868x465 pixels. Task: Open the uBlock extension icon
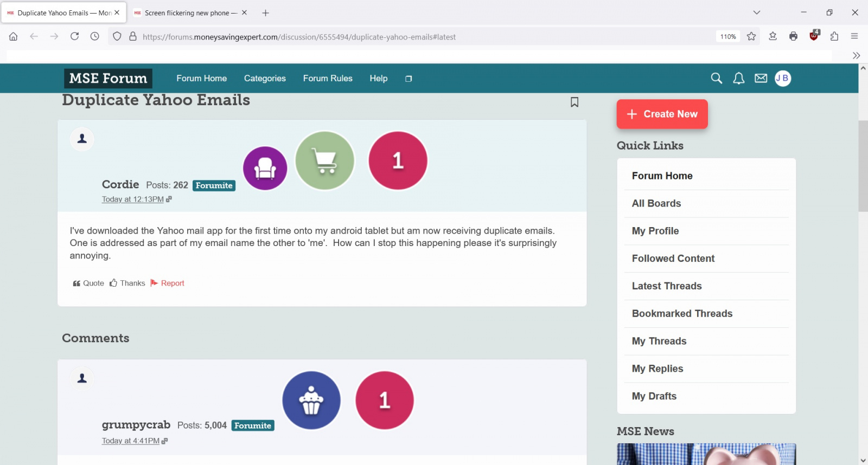pyautogui.click(x=814, y=36)
